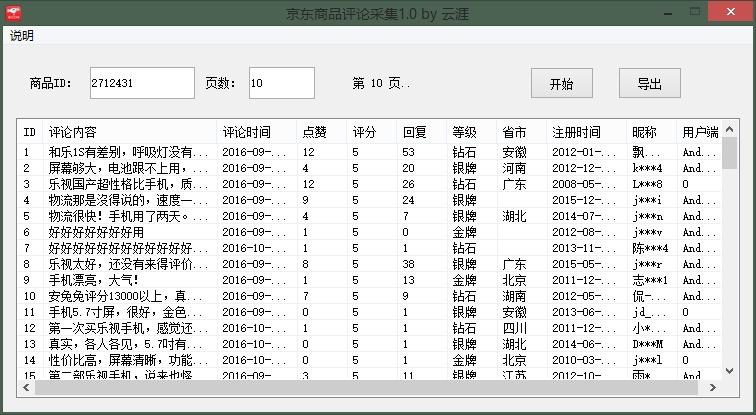Select row '物流很快！手机用了两天。...'
The width and height of the screenshot is (756, 415).
(x=370, y=216)
